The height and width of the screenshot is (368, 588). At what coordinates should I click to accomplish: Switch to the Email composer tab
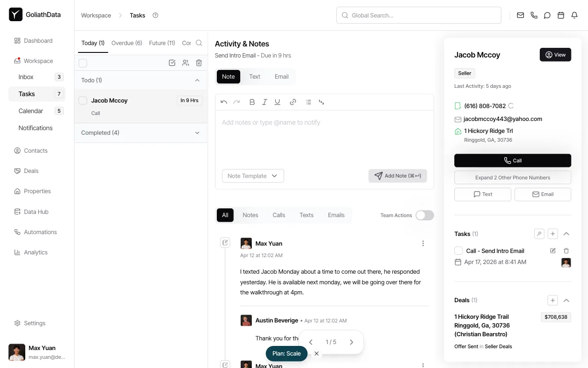282,76
